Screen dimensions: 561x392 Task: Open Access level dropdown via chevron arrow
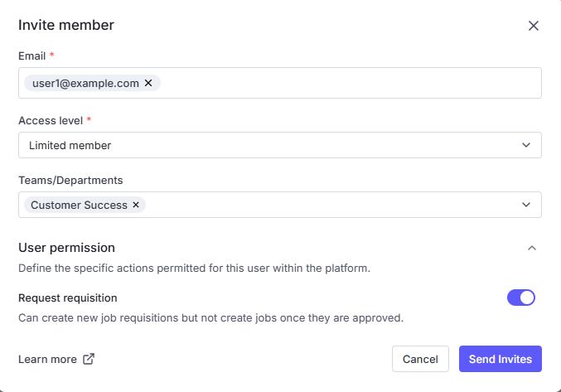click(x=526, y=145)
